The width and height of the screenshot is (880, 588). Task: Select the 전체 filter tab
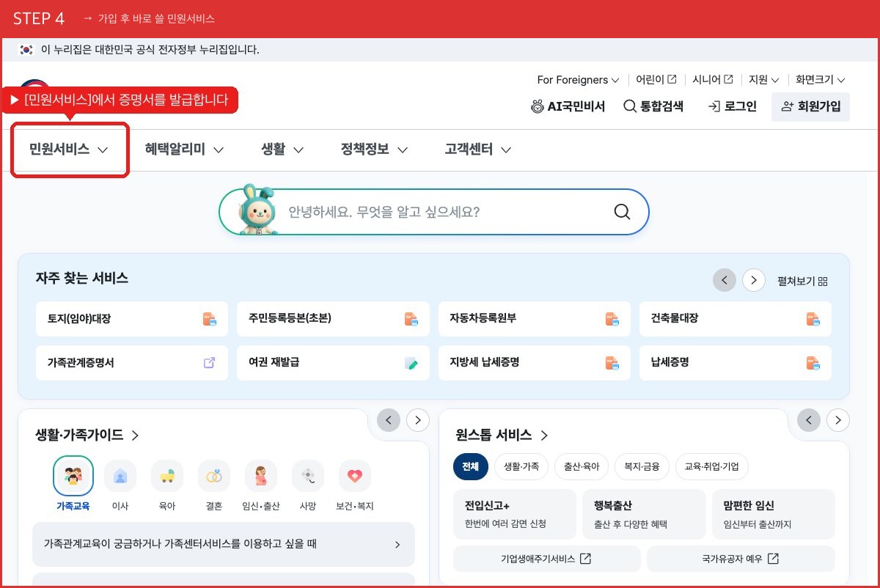point(471,466)
